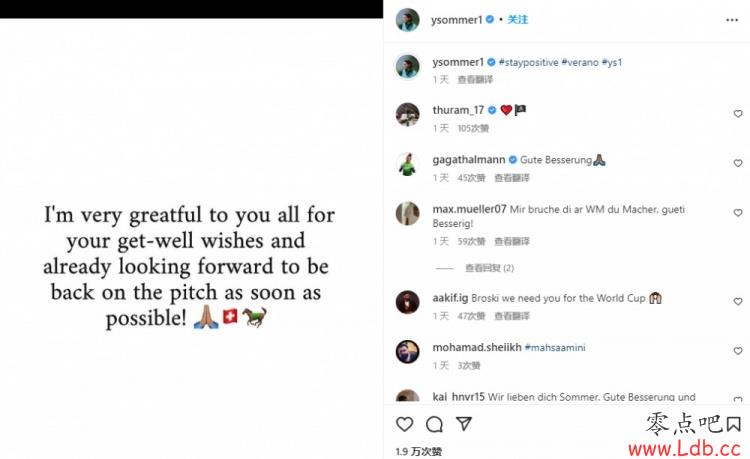Open the three-dot more options menu
The image size is (750, 459).
point(732,20)
